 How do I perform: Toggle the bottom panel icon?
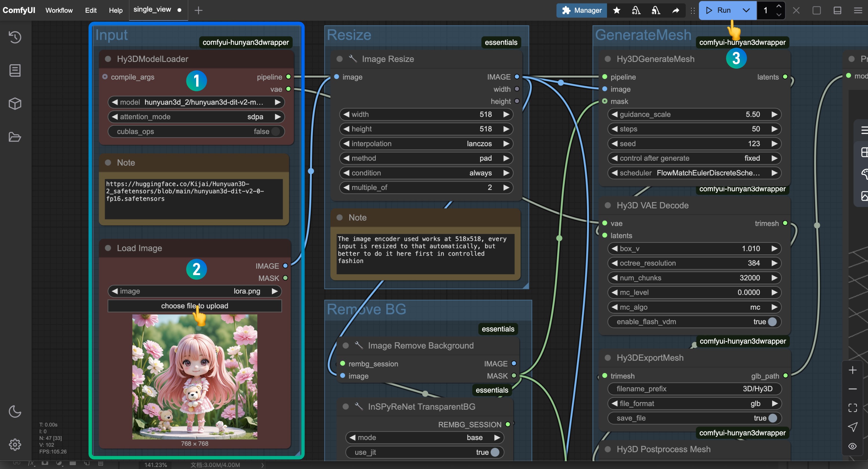(x=837, y=10)
